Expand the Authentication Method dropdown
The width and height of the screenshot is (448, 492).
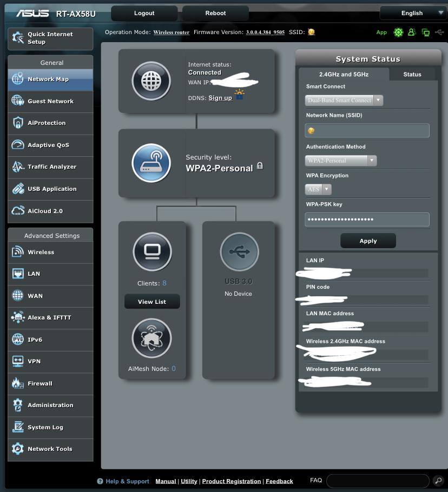[341, 161]
